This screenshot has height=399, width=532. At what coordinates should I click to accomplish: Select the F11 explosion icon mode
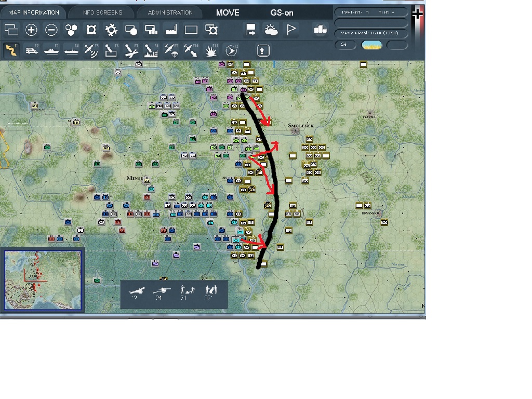211,50
